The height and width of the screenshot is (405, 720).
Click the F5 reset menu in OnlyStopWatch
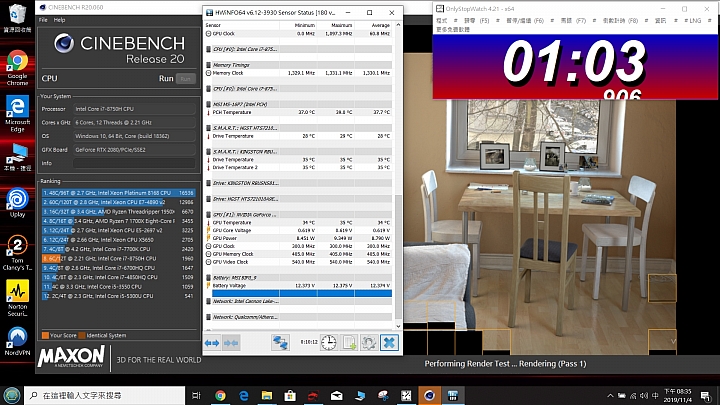476,21
